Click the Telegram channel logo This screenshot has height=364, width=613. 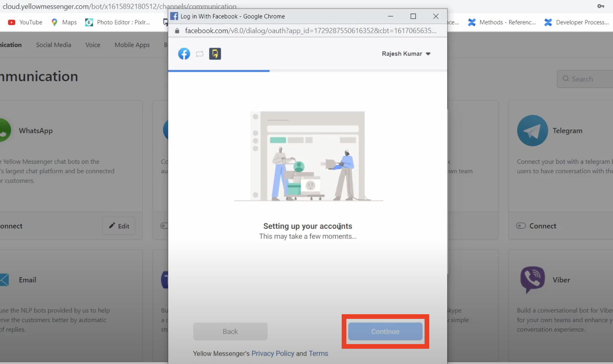pos(532,131)
